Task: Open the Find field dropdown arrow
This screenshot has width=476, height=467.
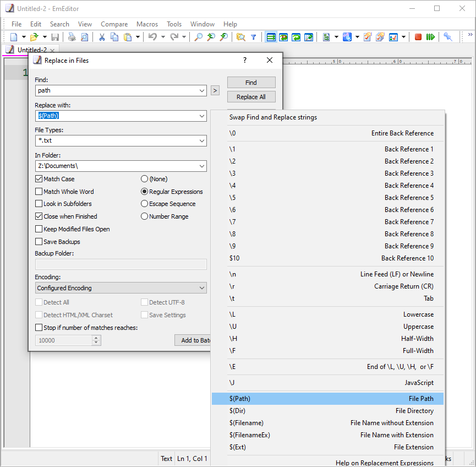Action: pyautogui.click(x=202, y=90)
